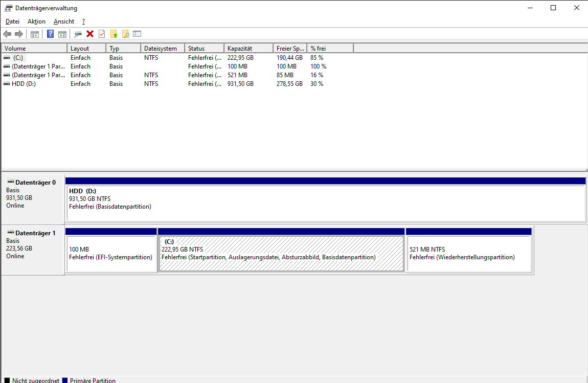Click the black Nicht zugeordnet legend swatch
588x383 pixels.
point(7,380)
